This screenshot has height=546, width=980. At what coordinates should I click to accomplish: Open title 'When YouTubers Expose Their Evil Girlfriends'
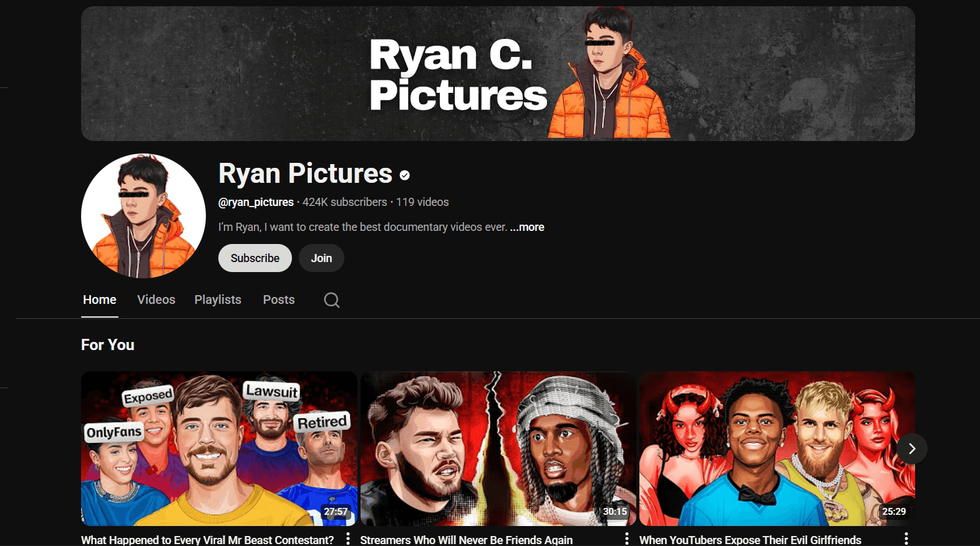(x=750, y=540)
